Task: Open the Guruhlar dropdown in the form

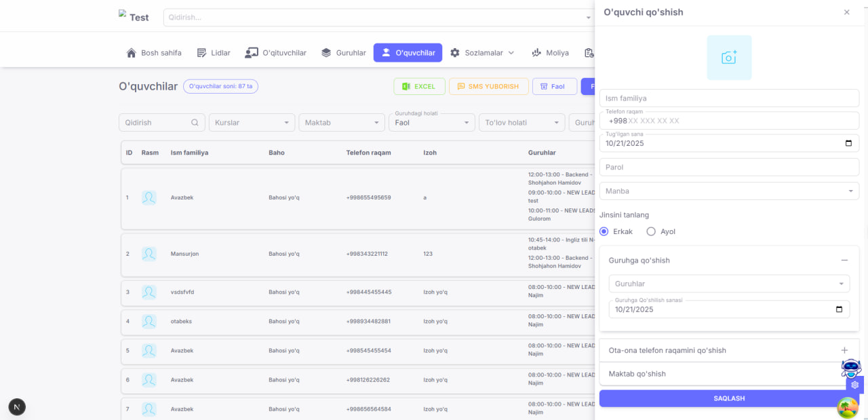Action: click(x=729, y=284)
